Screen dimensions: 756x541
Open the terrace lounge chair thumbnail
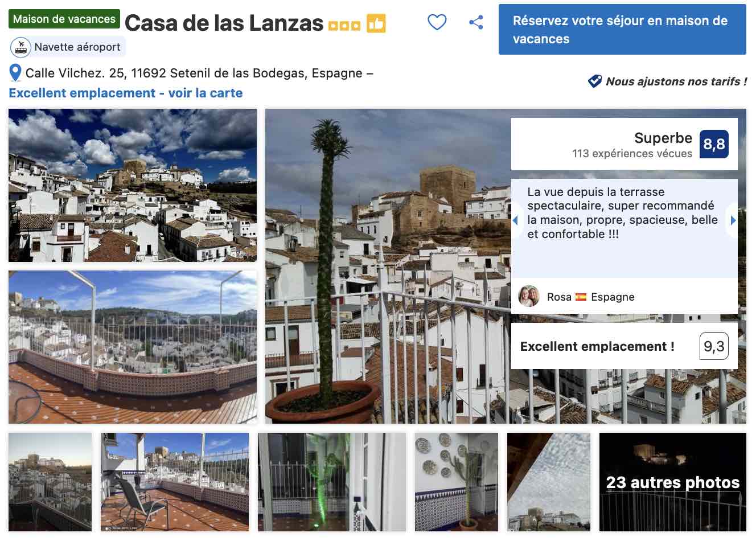[x=175, y=482]
